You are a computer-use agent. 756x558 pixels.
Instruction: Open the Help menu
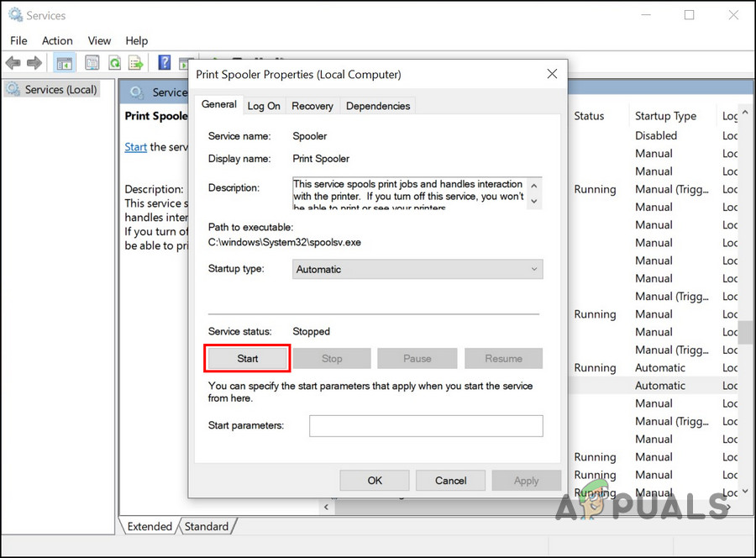click(136, 40)
